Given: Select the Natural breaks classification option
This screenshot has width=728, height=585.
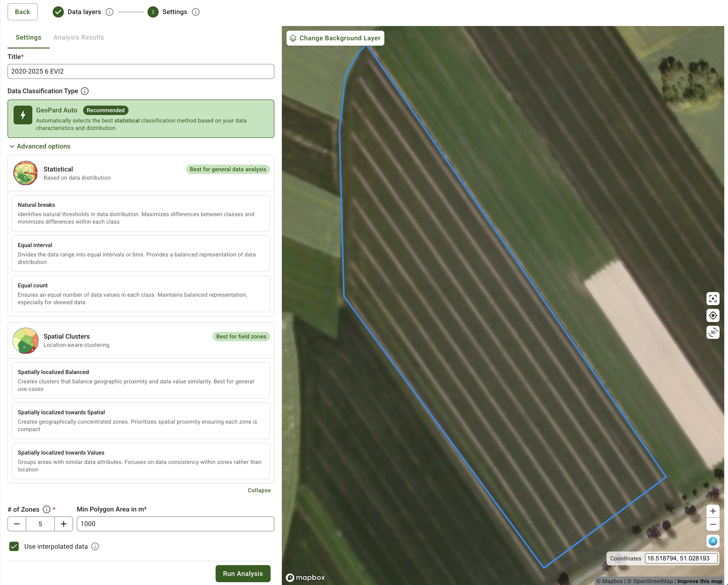Looking at the screenshot, I should coord(140,213).
